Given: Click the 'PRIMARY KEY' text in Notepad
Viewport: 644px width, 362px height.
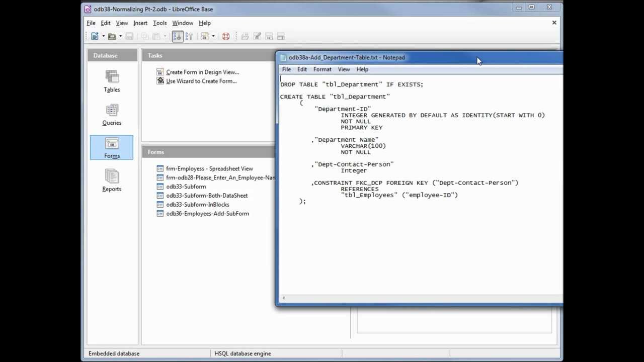Looking at the screenshot, I should (362, 128).
